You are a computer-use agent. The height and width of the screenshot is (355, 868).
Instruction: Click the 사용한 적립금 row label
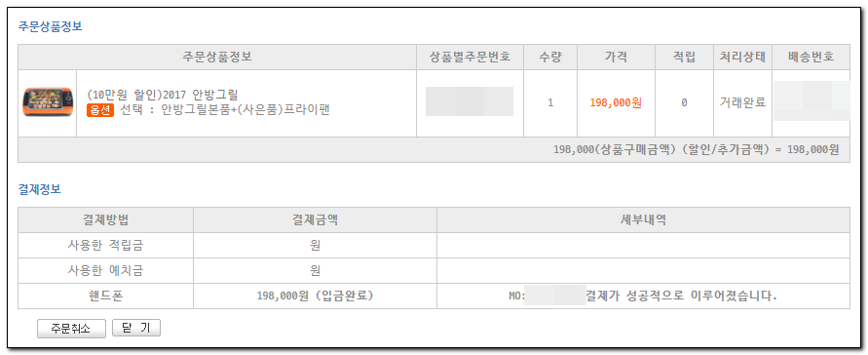pos(105,245)
